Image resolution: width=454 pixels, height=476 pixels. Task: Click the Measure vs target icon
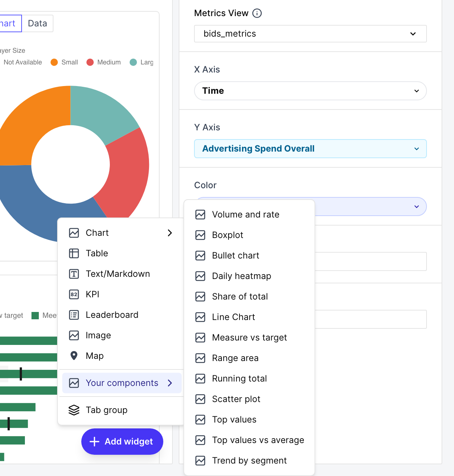pos(200,338)
